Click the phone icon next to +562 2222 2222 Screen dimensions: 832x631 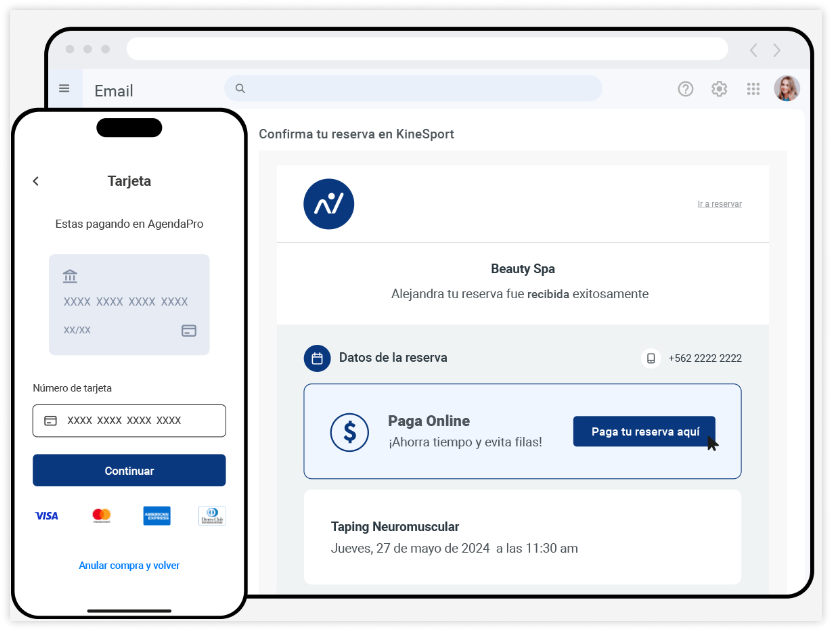651,358
